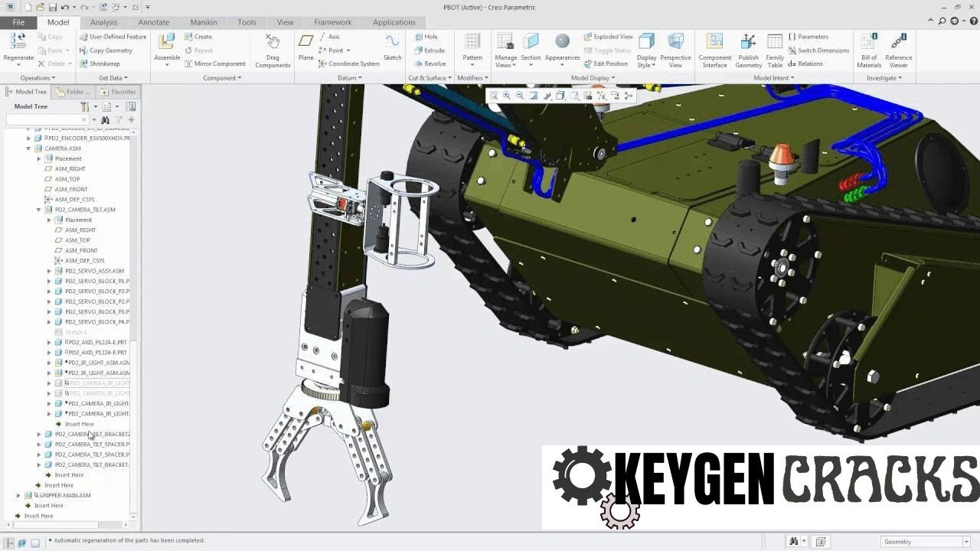The image size is (980, 551).
Task: Click the Edit Position button
Action: click(606, 64)
